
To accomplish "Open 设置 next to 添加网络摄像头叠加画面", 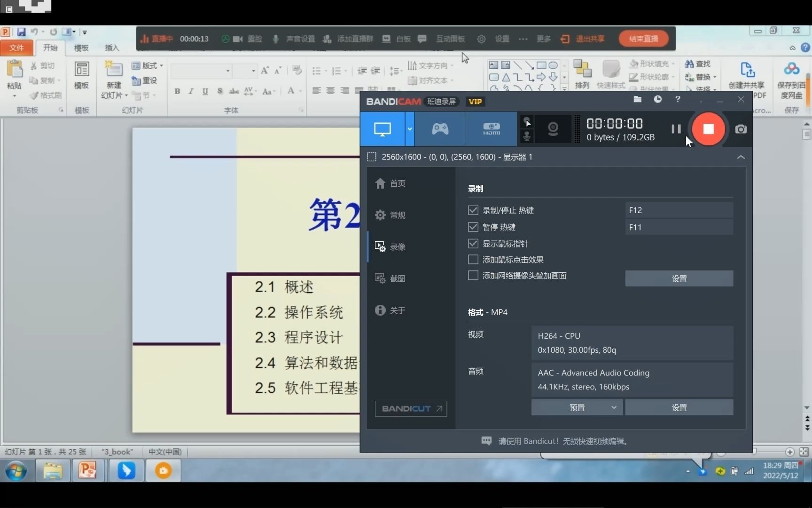I will (679, 278).
